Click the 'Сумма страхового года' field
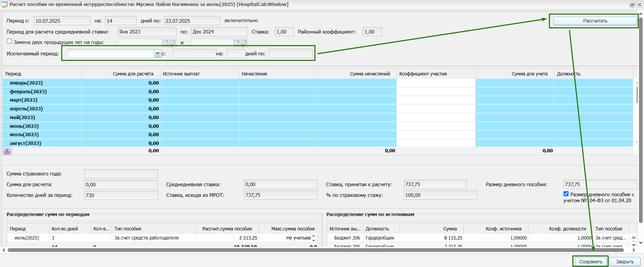 (121, 174)
